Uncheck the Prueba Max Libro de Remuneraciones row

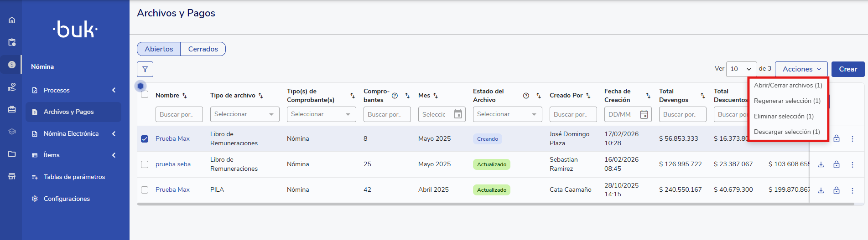[x=145, y=139]
